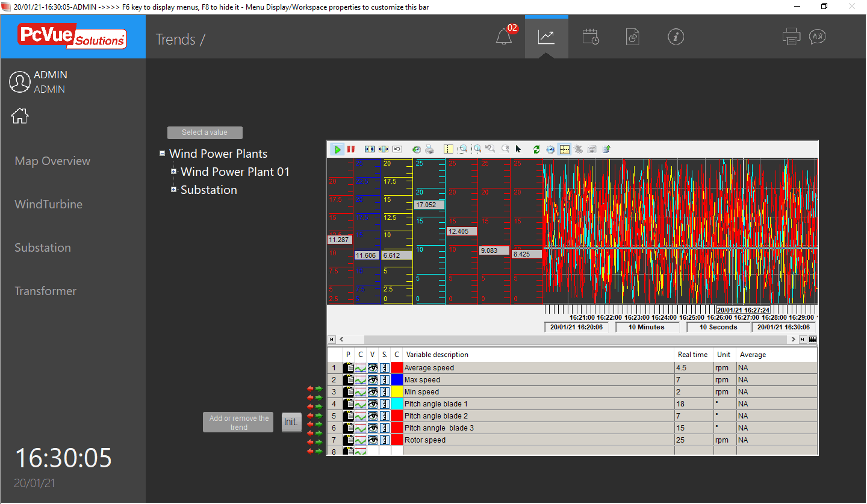The image size is (867, 504).
Task: Toggle visibility eye for Average speed
Action: click(373, 368)
